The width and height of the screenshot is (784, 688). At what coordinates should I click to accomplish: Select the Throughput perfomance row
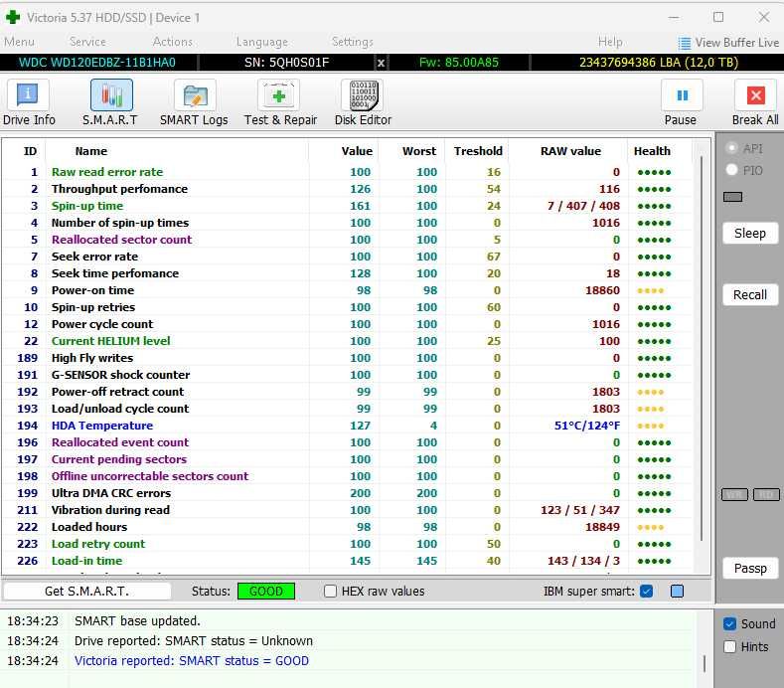348,189
